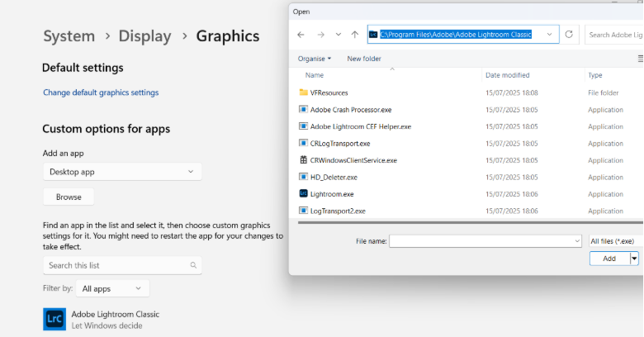
Task: Refresh the Adobe Lightroom Classic folder
Action: click(569, 35)
